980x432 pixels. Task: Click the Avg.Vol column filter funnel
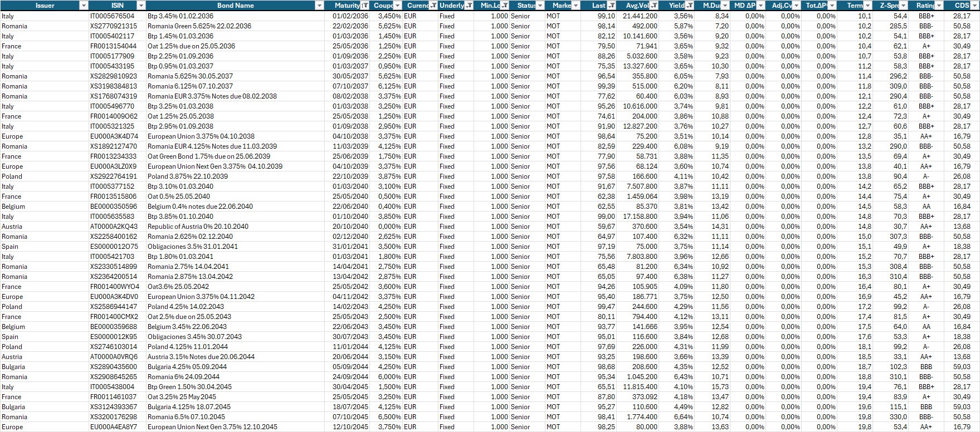tap(655, 6)
